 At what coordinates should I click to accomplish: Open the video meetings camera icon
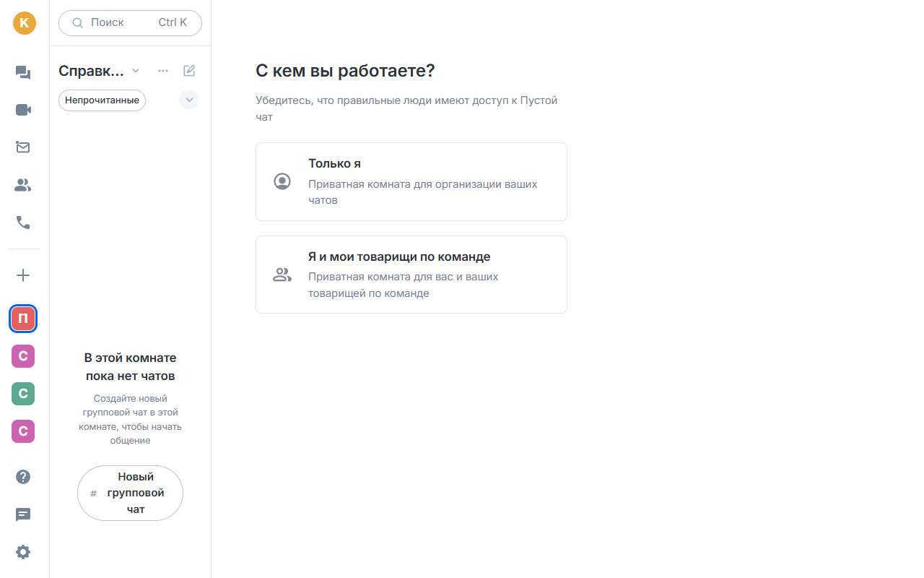click(x=23, y=110)
